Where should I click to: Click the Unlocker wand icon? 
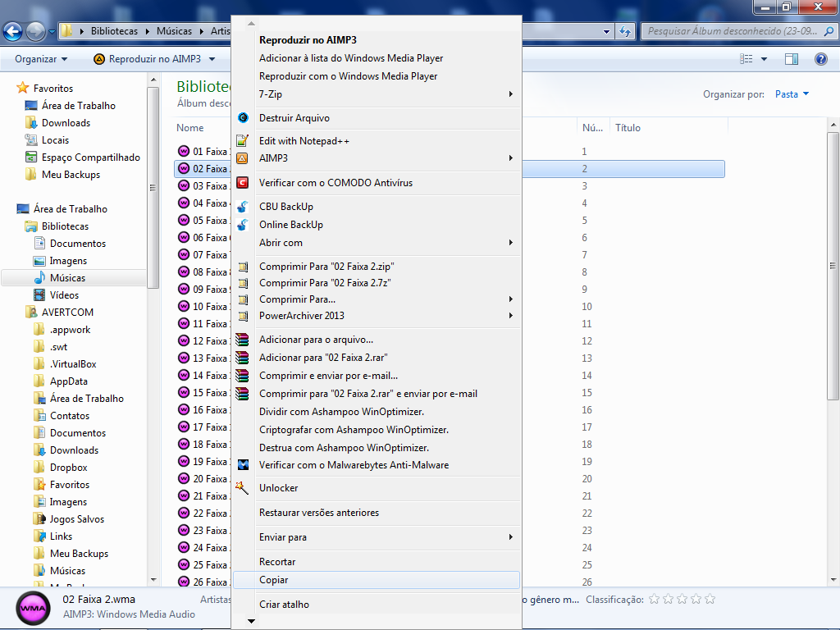(242, 488)
